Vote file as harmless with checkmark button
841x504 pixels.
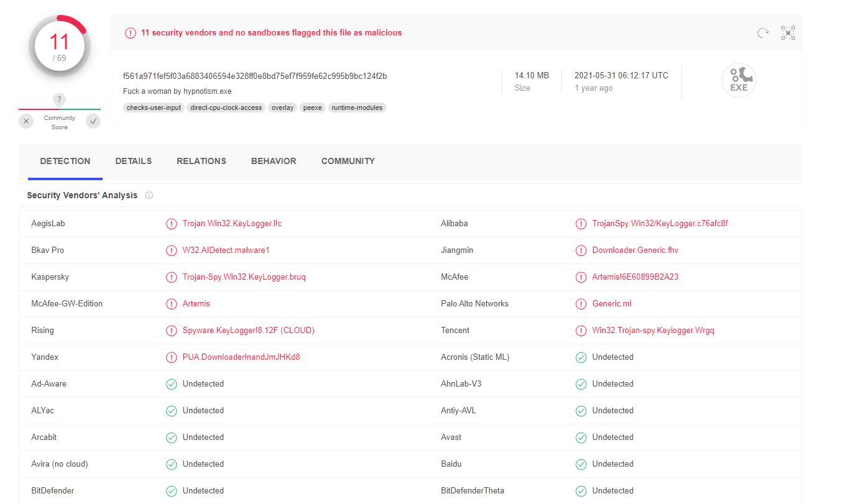pyautogui.click(x=93, y=121)
